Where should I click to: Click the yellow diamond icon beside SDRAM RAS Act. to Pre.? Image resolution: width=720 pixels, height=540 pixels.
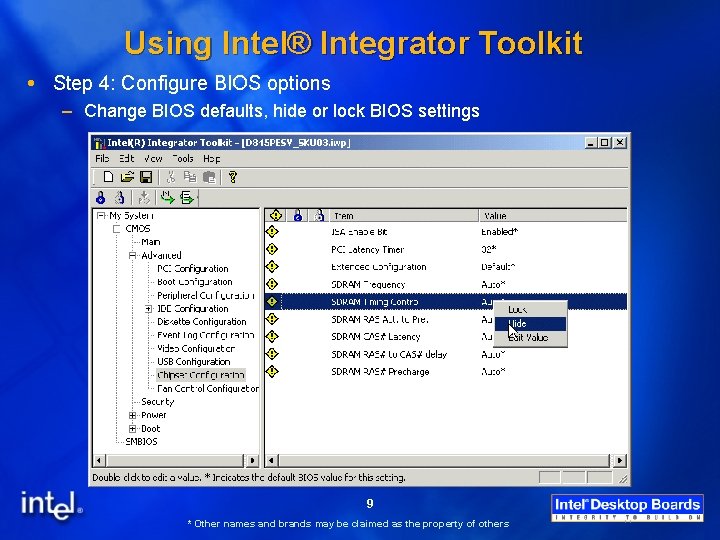click(x=272, y=319)
